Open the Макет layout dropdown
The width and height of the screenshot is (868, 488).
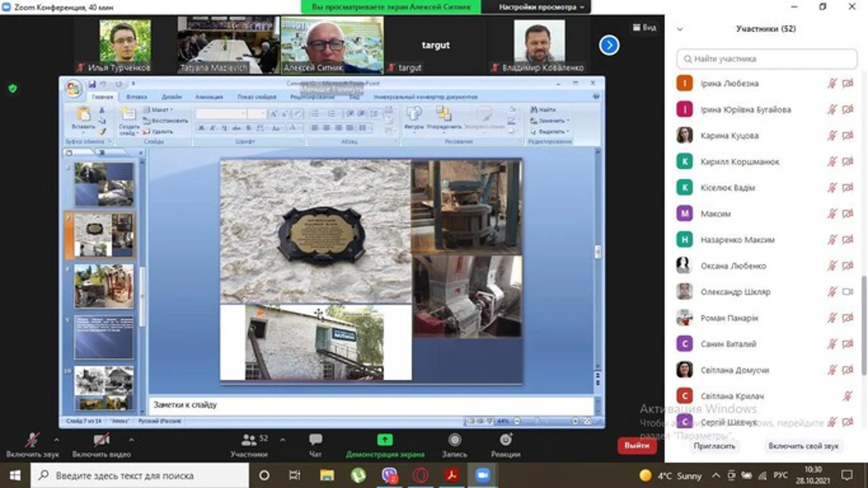[x=159, y=109]
